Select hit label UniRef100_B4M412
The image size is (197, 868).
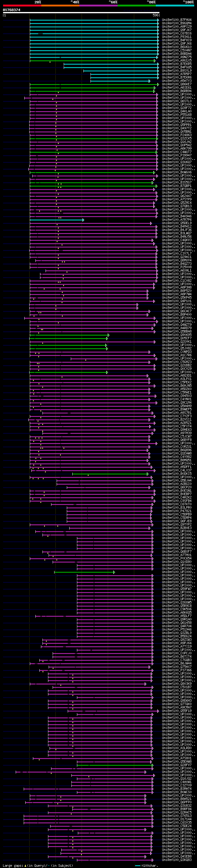point(177,226)
